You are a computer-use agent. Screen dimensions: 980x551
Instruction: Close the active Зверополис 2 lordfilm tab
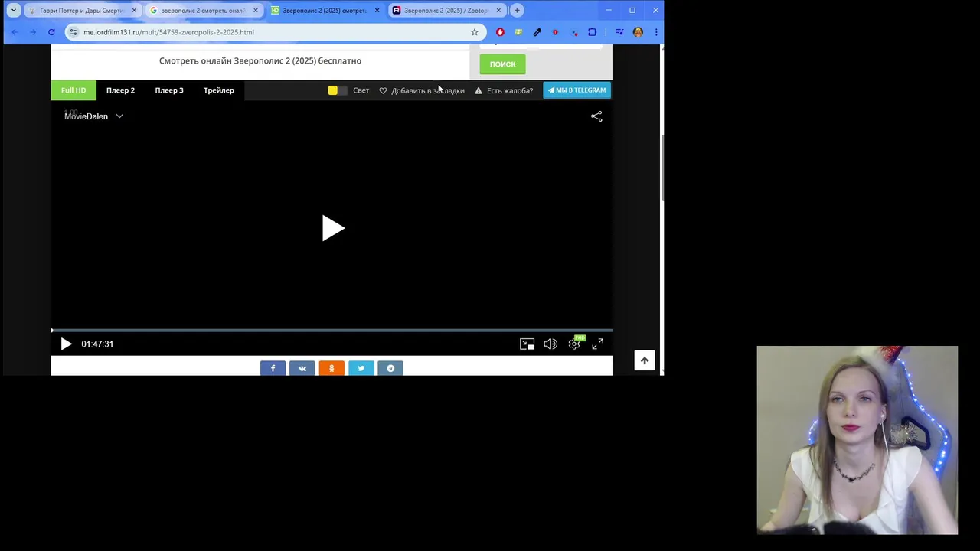pos(377,11)
